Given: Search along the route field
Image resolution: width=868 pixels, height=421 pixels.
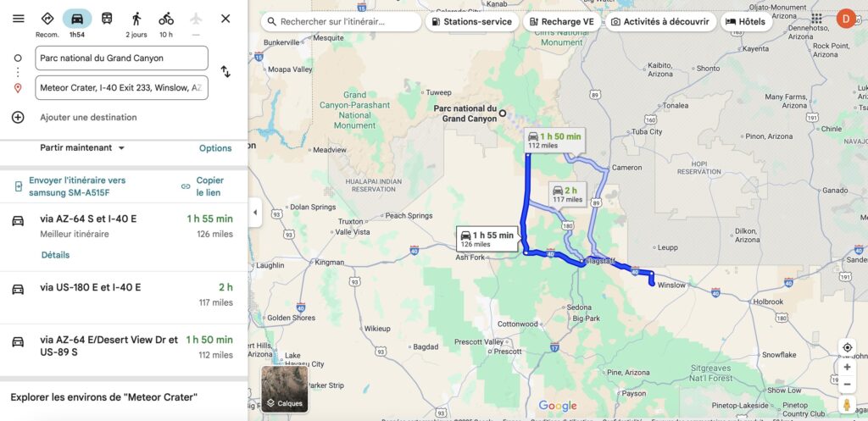Looking at the screenshot, I should 342,21.
